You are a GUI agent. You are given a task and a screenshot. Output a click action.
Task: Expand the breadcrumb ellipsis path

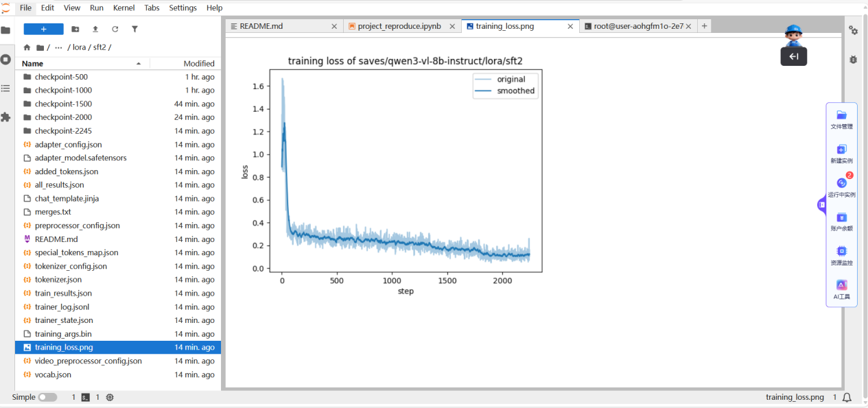(x=58, y=47)
